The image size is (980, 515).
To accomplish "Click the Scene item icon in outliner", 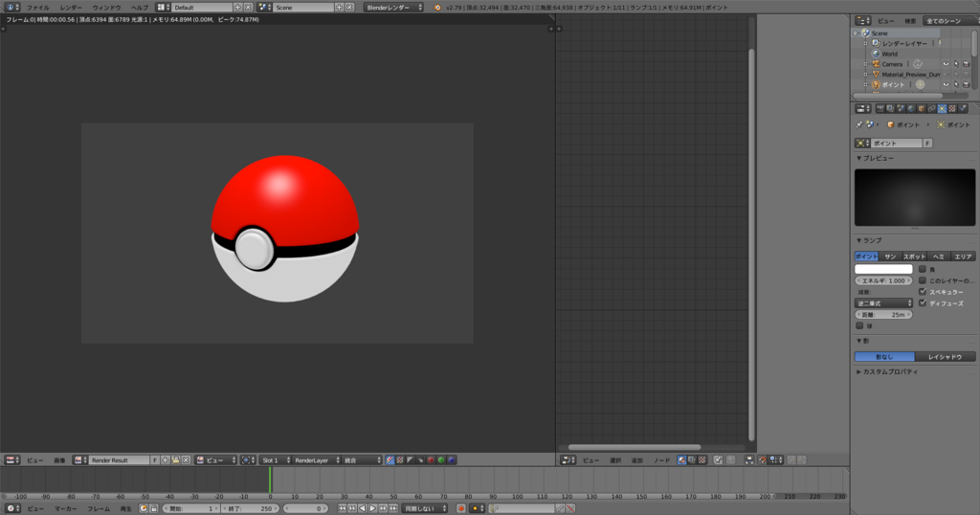I will (865, 33).
